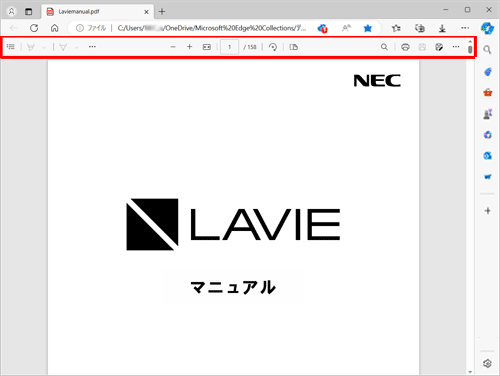
Task: View site information icon in address bar
Action: pos(80,28)
